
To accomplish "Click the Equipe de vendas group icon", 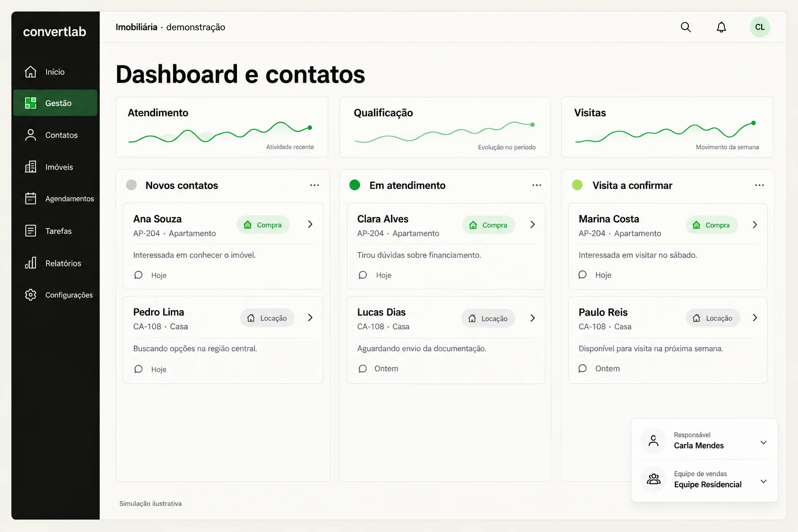I will click(654, 479).
